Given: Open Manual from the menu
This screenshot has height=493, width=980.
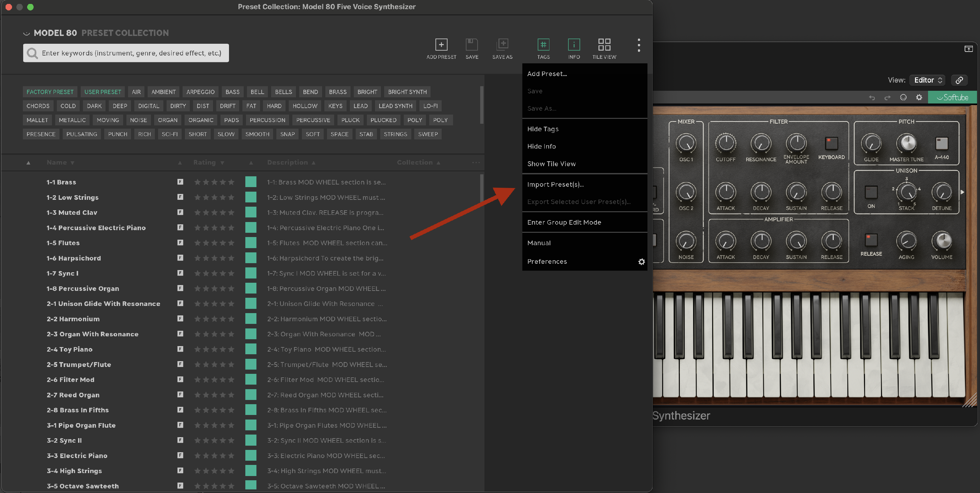Looking at the screenshot, I should click(x=584, y=243).
